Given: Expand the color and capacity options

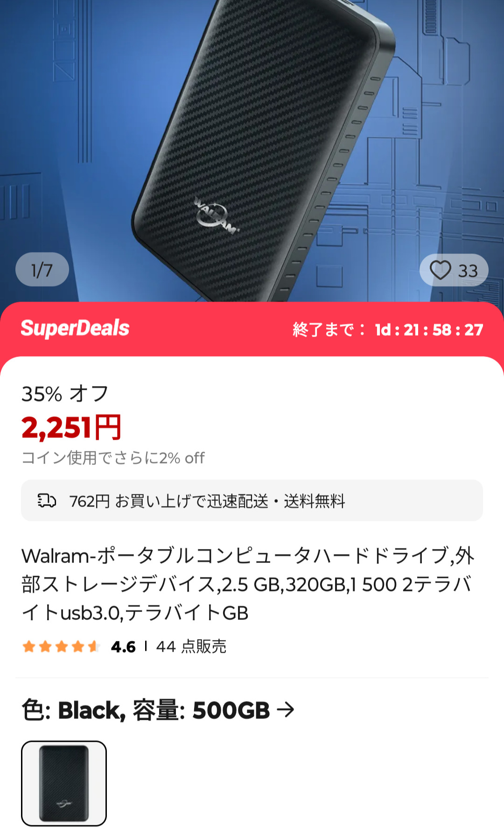Looking at the screenshot, I should (158, 710).
